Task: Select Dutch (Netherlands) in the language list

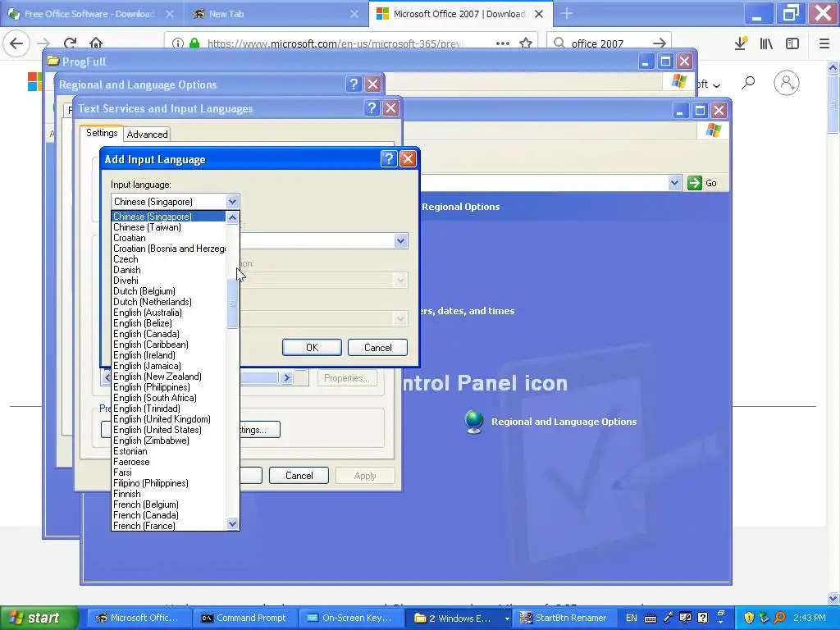Action: click(169, 302)
